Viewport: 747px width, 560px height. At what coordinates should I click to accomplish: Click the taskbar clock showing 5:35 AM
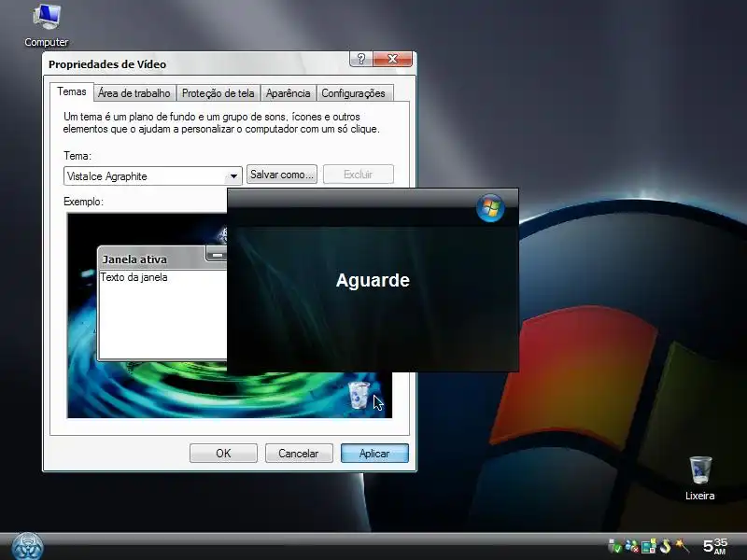(715, 546)
